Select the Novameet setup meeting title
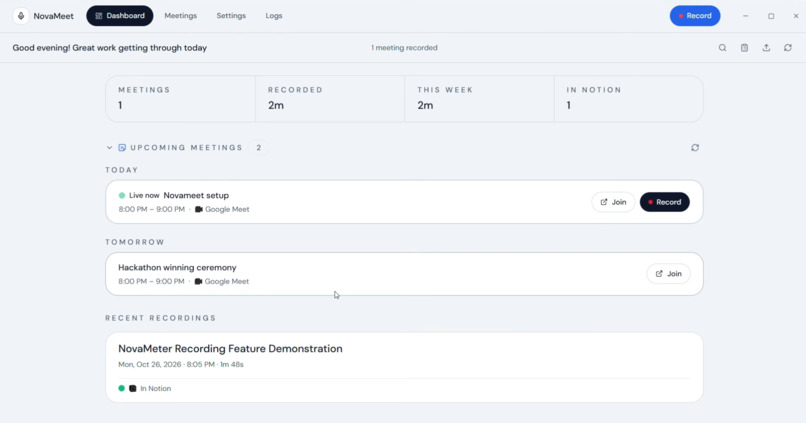Image resolution: width=806 pixels, height=423 pixels. [x=196, y=195]
